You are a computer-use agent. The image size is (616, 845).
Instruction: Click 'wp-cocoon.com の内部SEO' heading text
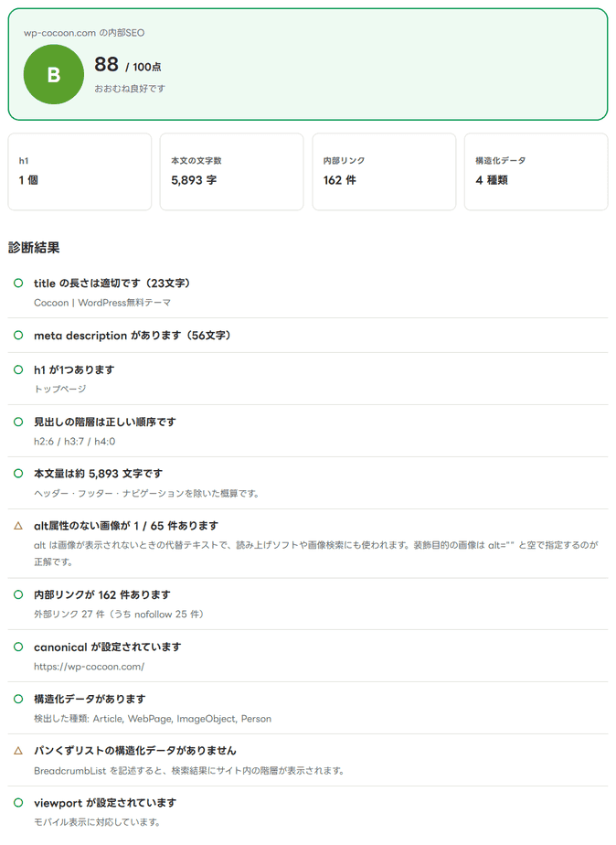pyautogui.click(x=84, y=33)
